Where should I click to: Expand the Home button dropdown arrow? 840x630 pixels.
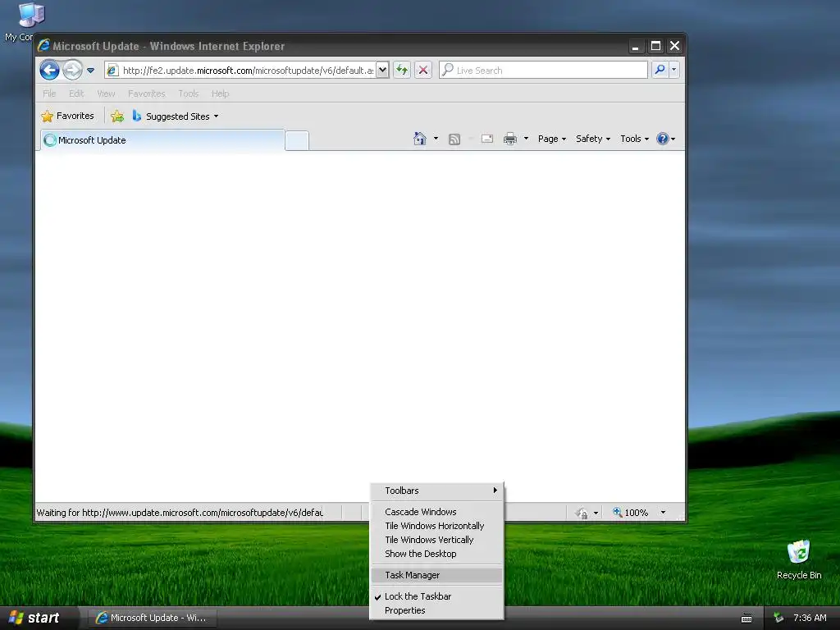pos(436,139)
